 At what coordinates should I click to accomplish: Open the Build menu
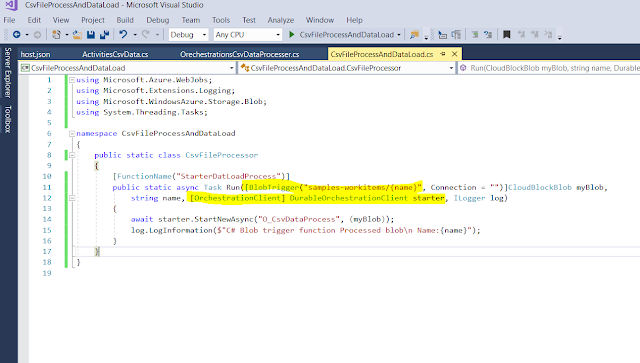[125, 20]
